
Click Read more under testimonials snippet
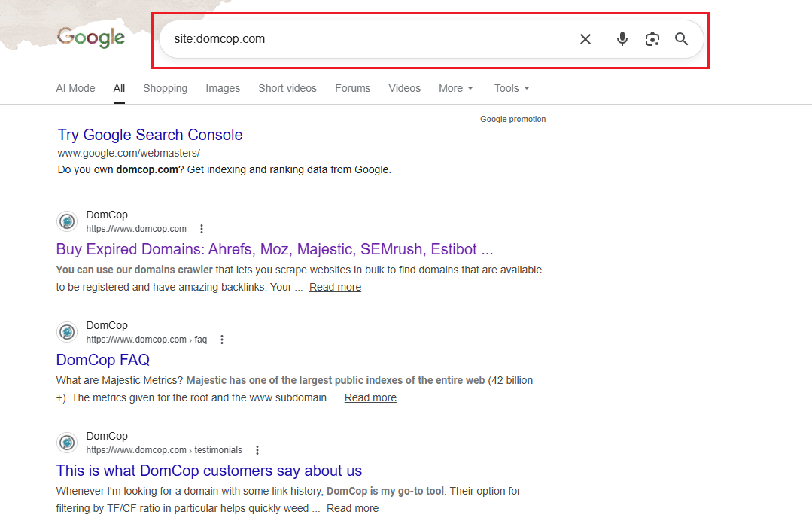tap(352, 508)
